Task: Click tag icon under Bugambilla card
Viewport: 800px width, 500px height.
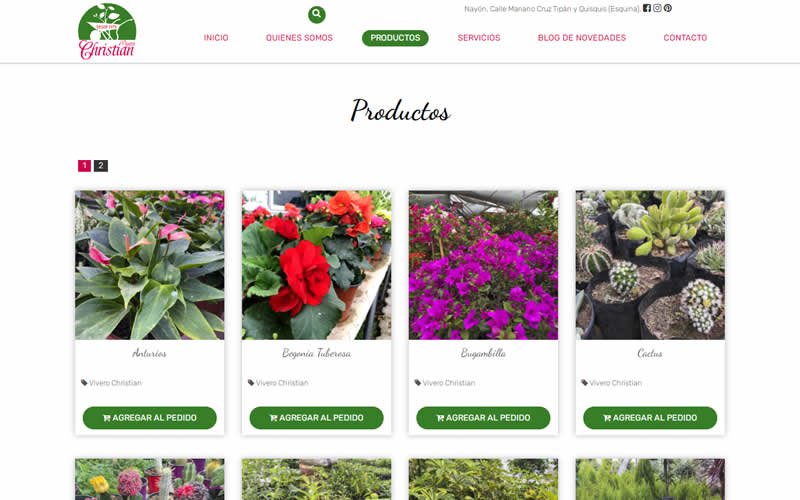Action: pyautogui.click(x=417, y=383)
